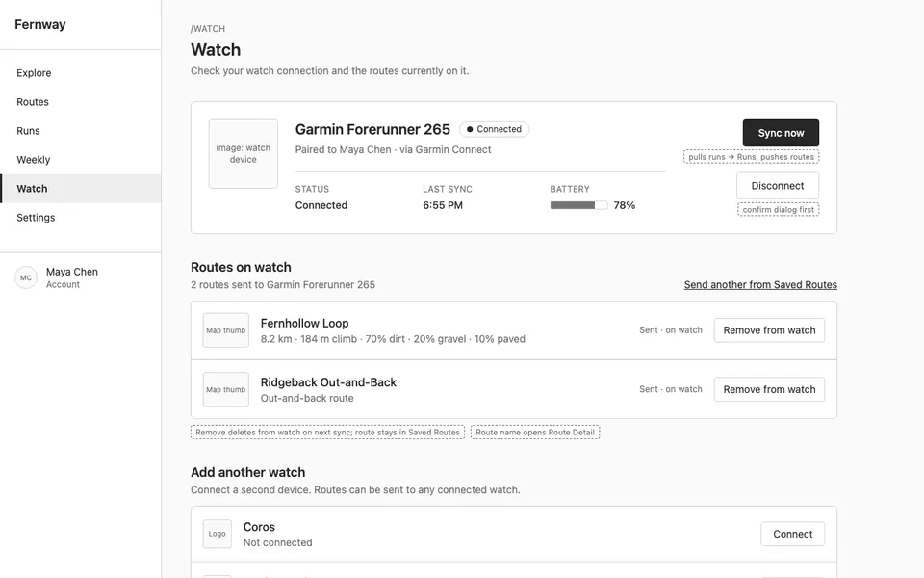Viewport: 924px width, 578px height.
Task: Click the 'confirm dialog first' note
Action: pos(778,209)
